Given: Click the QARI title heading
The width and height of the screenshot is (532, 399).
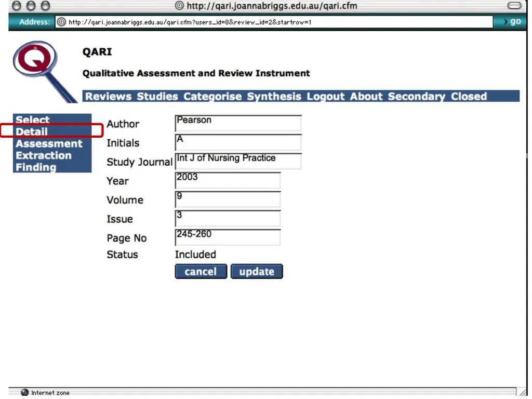Looking at the screenshot, I should point(97,51).
